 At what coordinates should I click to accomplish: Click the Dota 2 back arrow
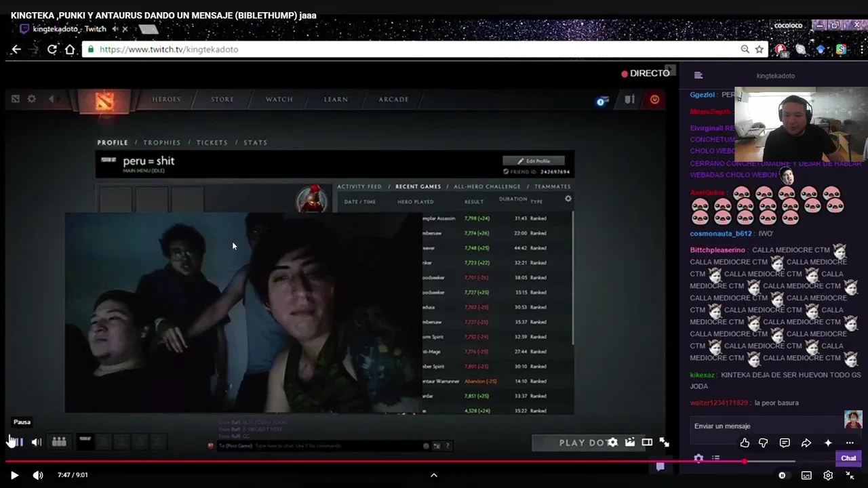(52, 99)
